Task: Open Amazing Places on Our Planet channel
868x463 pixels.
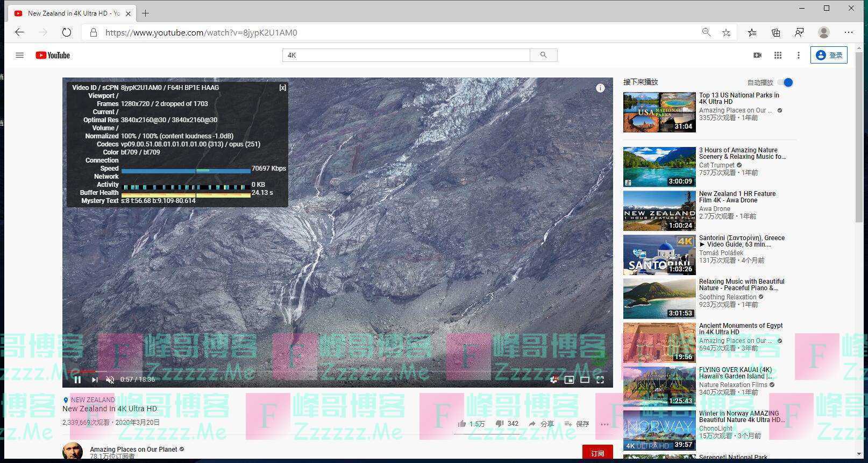Action: (x=133, y=449)
